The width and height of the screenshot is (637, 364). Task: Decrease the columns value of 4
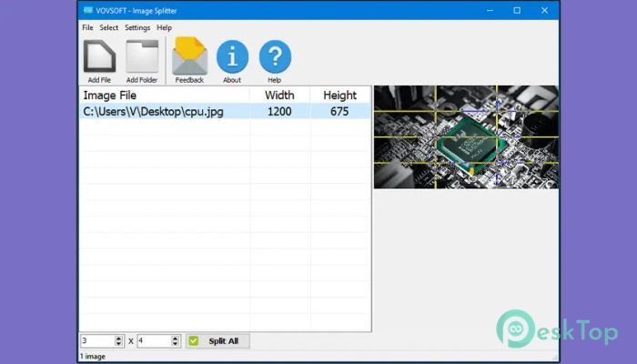tap(175, 344)
